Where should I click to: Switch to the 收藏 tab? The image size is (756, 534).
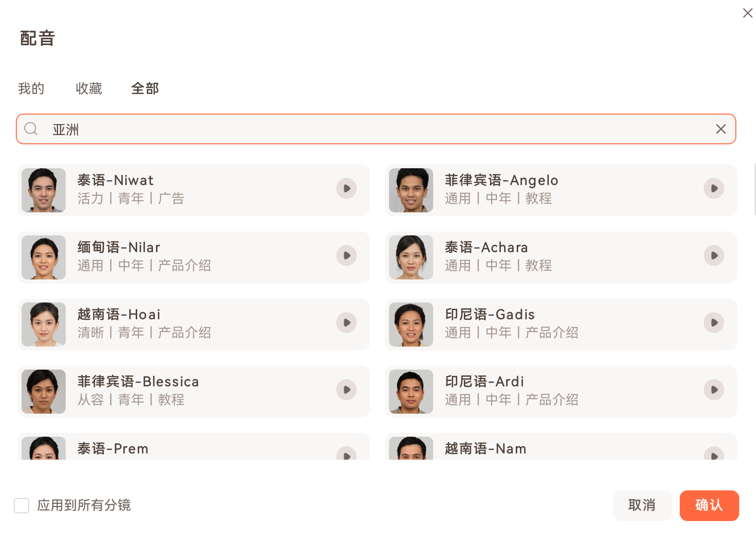[x=89, y=88]
